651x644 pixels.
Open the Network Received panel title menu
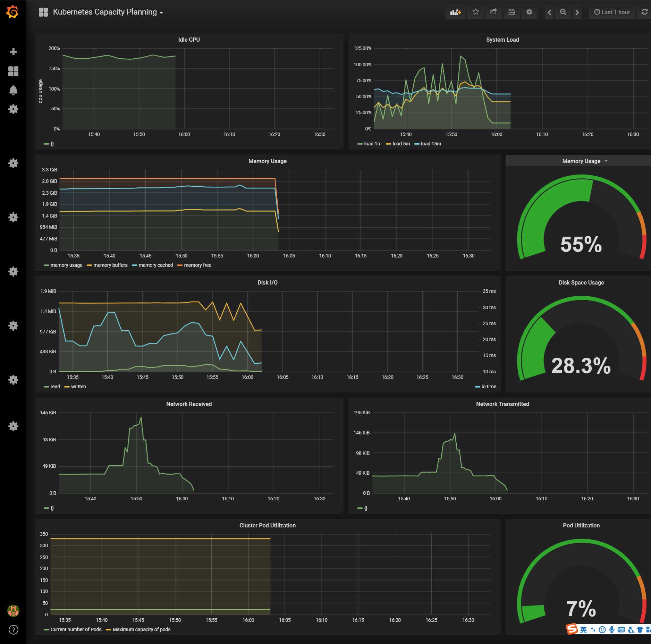(x=189, y=404)
